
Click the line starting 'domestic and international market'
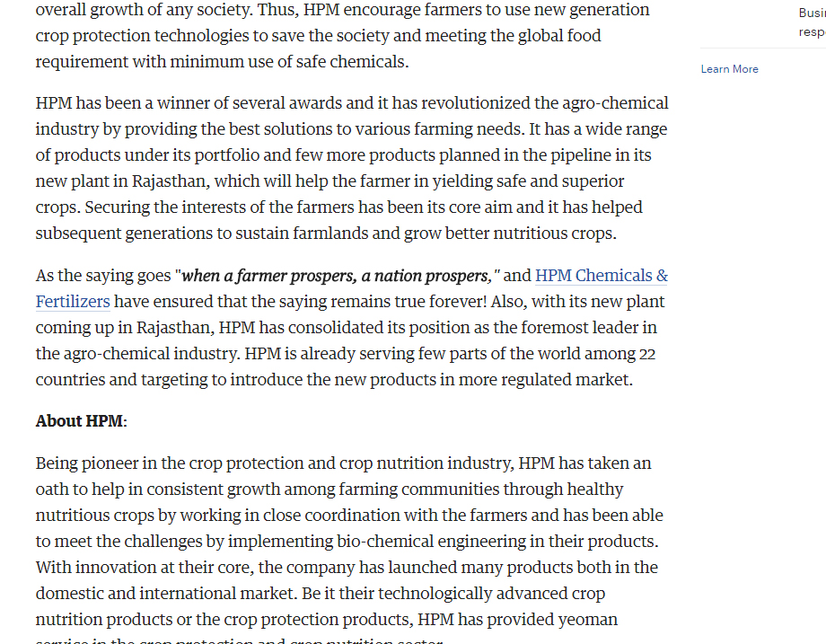[x=321, y=594]
